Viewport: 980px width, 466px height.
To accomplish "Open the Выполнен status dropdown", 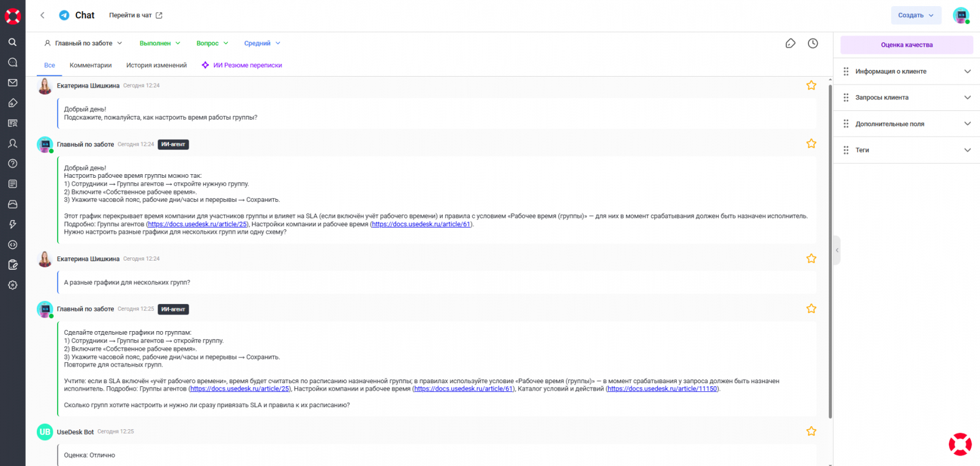I will click(x=160, y=44).
